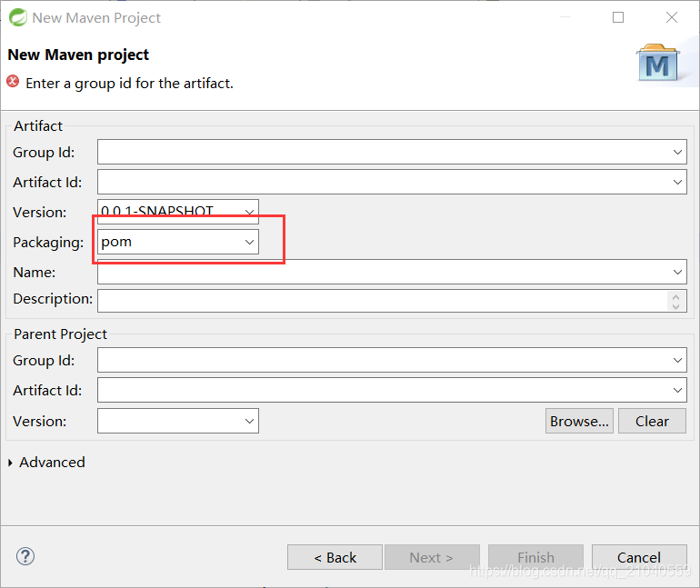Screen dimensions: 700x588
Task: Maximize the New Maven Project window
Action: (618, 17)
